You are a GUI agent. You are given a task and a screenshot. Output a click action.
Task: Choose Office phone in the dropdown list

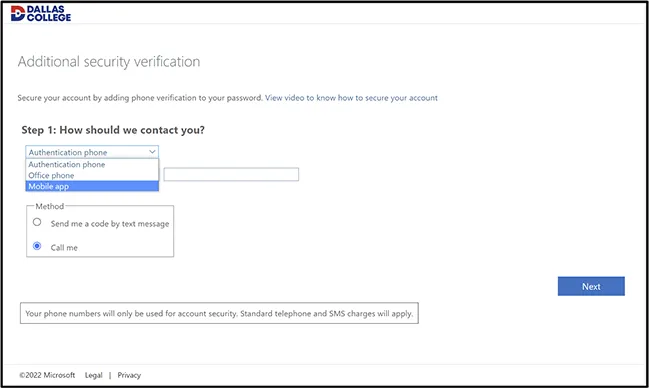click(x=92, y=175)
